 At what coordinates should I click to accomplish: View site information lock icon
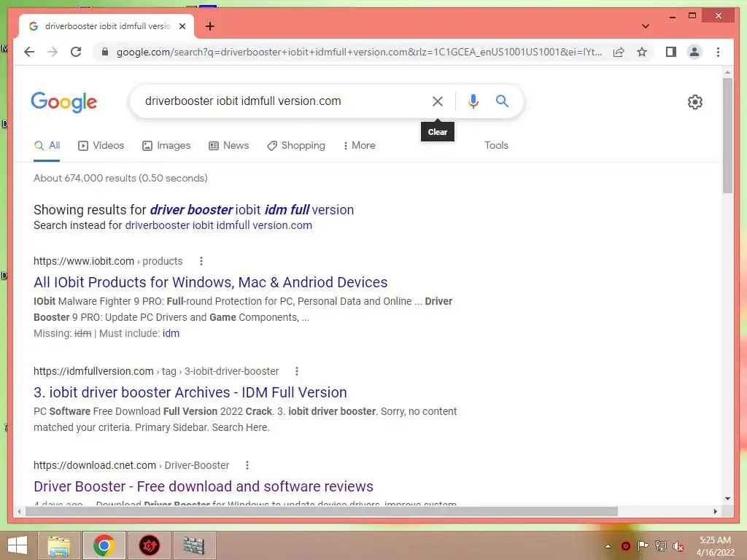(x=105, y=52)
